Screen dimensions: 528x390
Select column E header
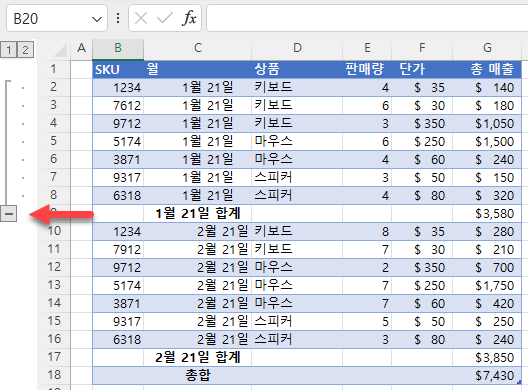(367, 48)
